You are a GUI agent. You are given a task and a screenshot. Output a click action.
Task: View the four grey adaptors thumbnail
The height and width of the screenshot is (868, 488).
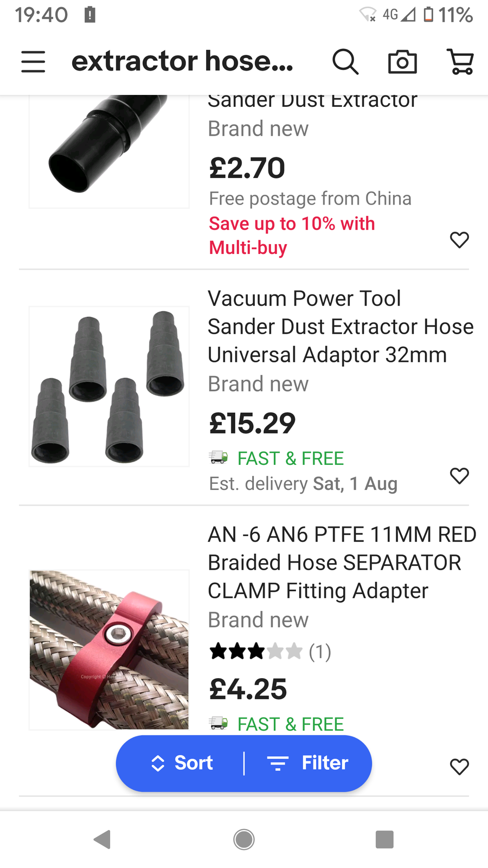click(109, 386)
